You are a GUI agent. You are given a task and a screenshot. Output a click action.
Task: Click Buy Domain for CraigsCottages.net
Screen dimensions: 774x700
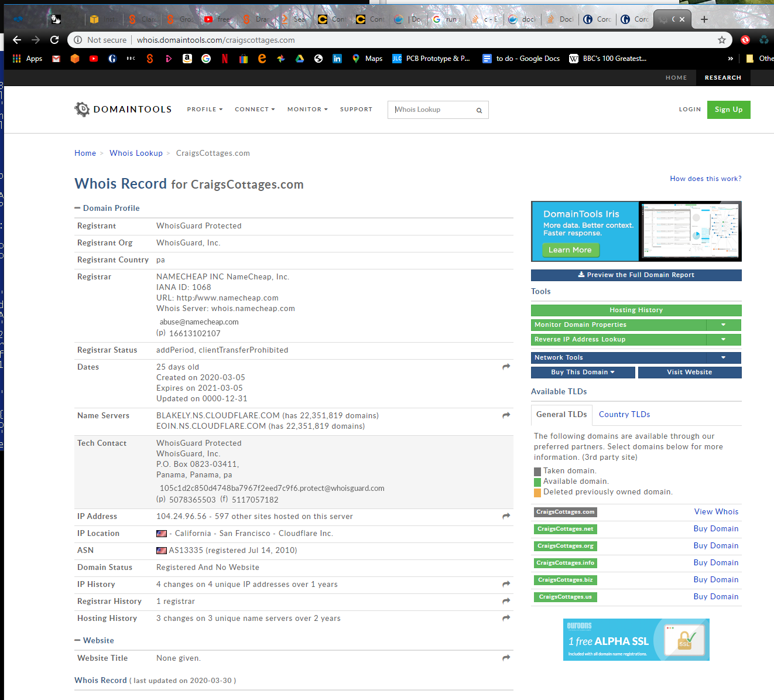click(x=716, y=529)
